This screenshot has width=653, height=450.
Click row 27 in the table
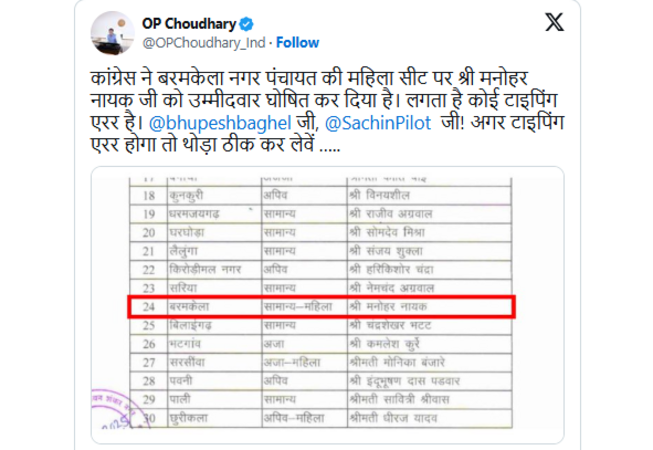[321, 363]
